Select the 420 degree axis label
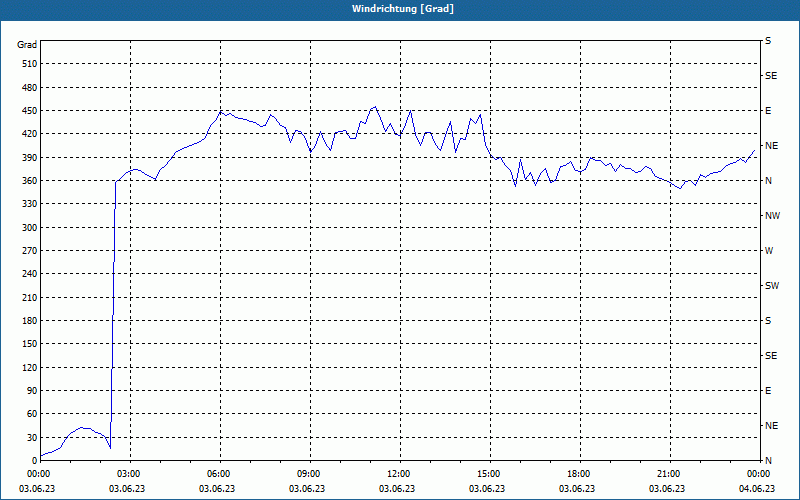The width and height of the screenshot is (800, 500). (x=29, y=134)
